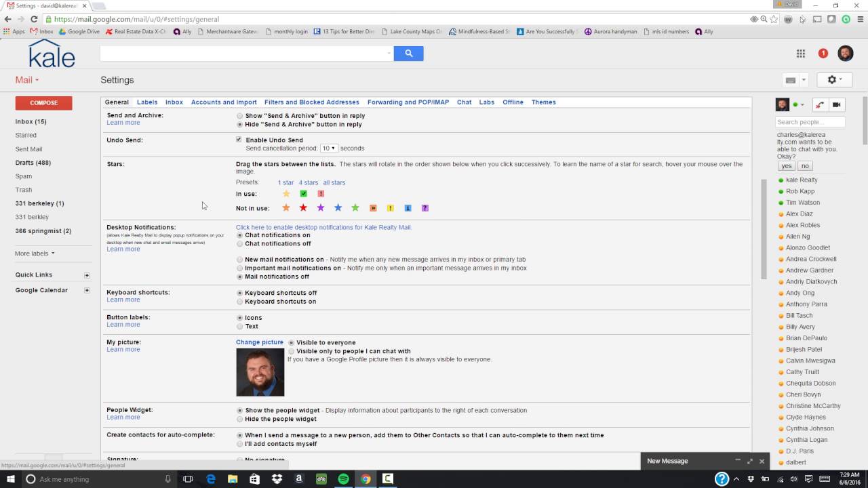Open the settings gear dropdown
This screenshot has width=868, height=488.
click(834, 80)
